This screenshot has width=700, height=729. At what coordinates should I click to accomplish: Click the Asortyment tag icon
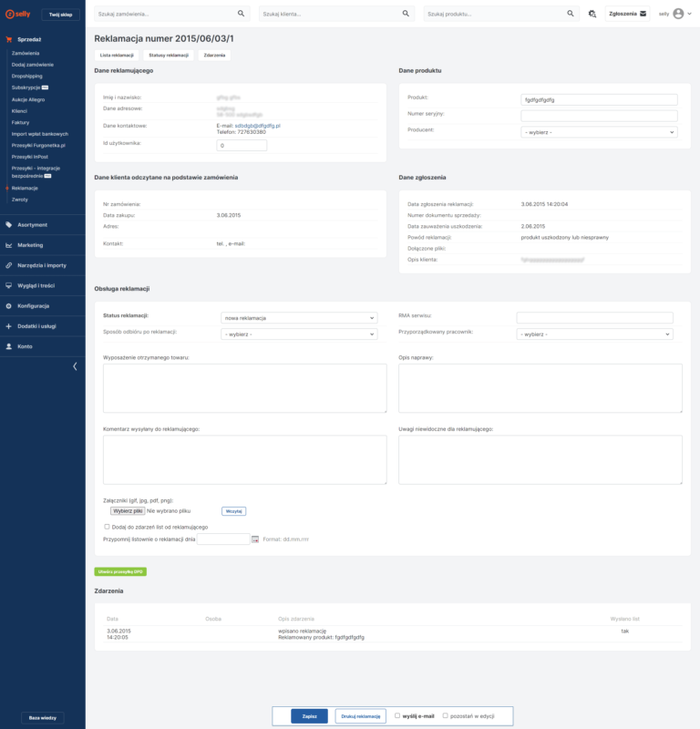tap(9, 224)
